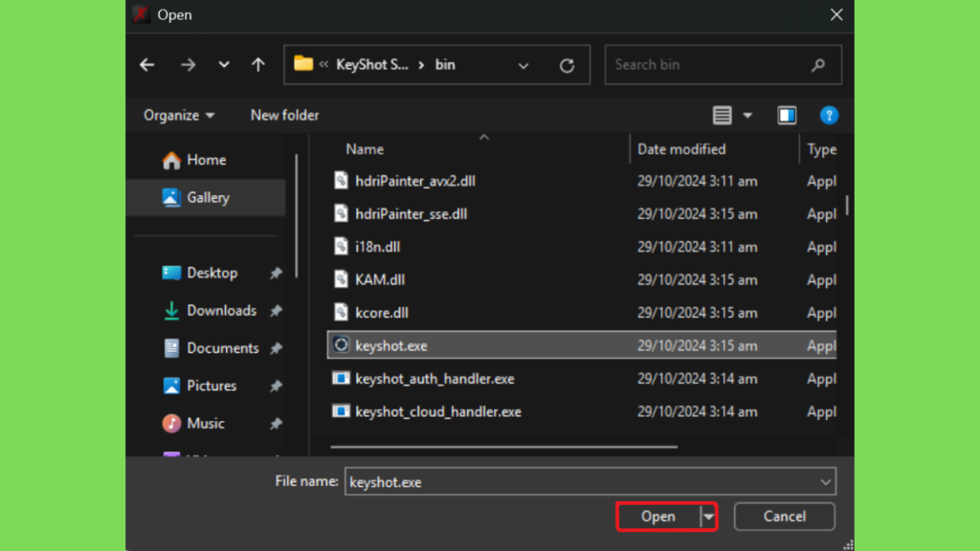This screenshot has height=551, width=980.
Task: Close the Open dialog
Action: click(836, 15)
